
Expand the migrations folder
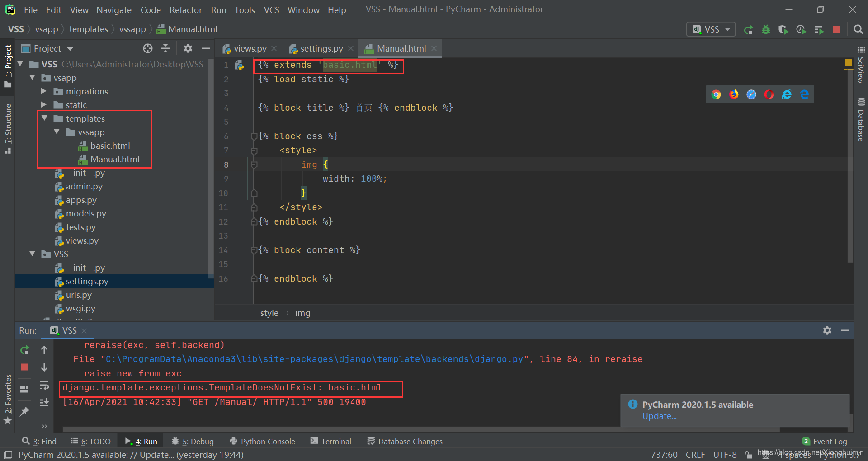click(x=44, y=91)
